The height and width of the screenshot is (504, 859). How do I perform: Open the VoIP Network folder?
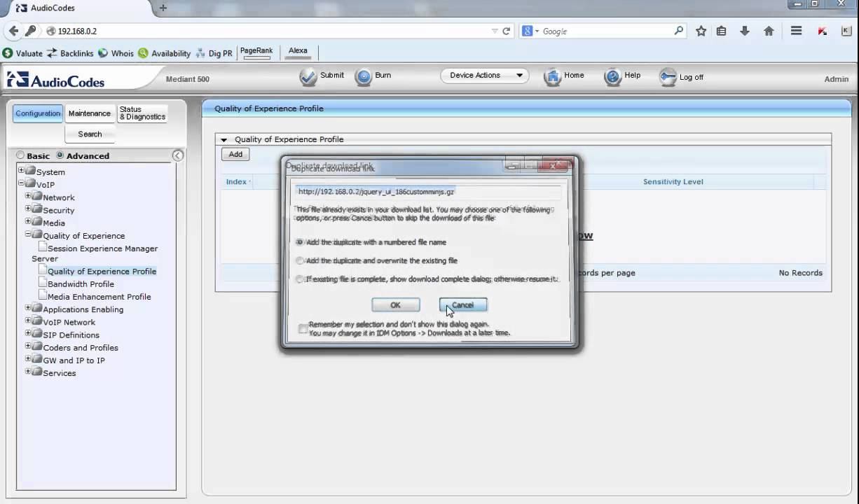pos(69,322)
